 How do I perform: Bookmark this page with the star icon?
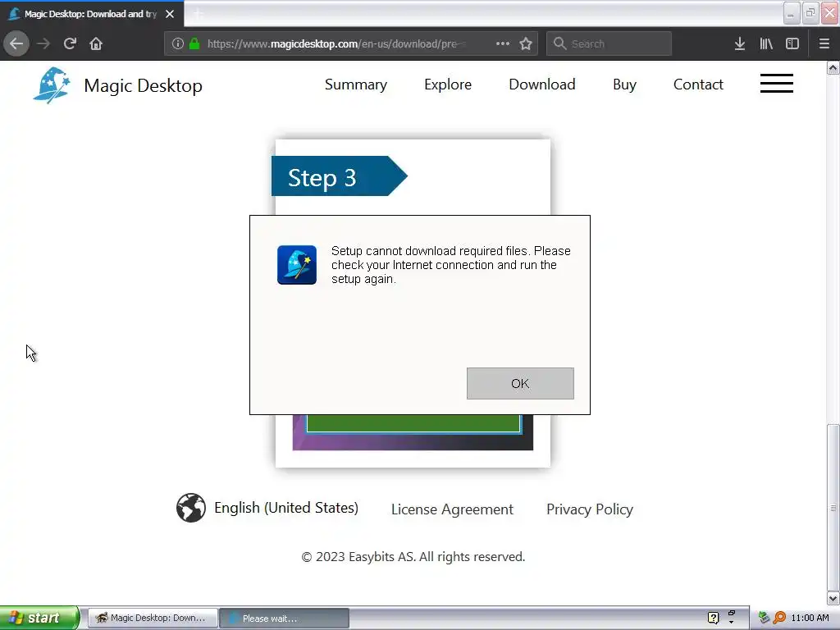pyautogui.click(x=526, y=43)
